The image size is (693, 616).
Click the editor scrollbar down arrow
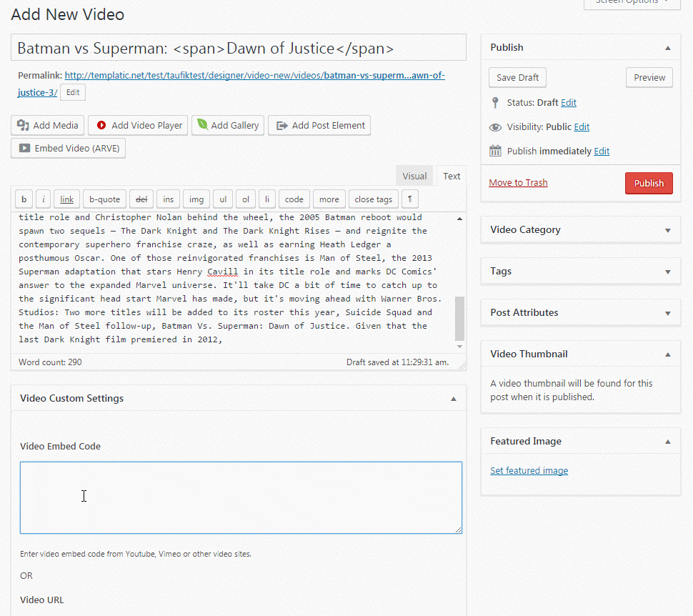[459, 347]
